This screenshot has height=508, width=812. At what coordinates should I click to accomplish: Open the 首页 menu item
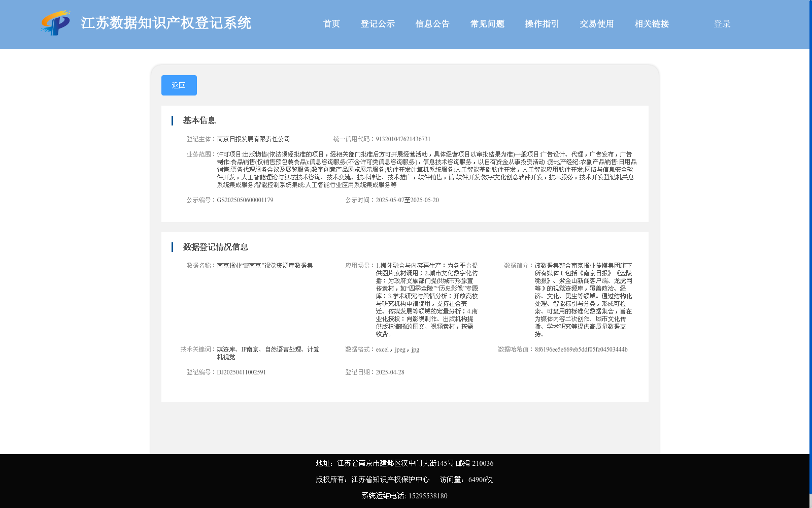click(331, 24)
